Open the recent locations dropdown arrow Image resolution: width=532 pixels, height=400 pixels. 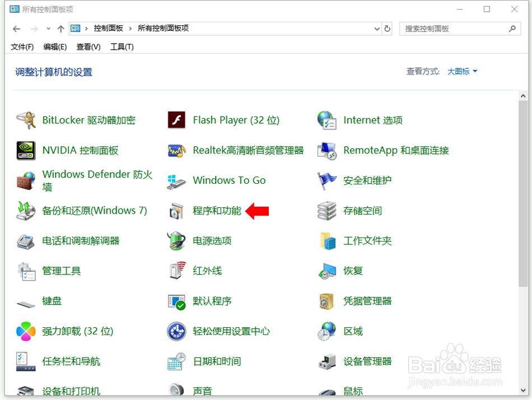[49, 29]
